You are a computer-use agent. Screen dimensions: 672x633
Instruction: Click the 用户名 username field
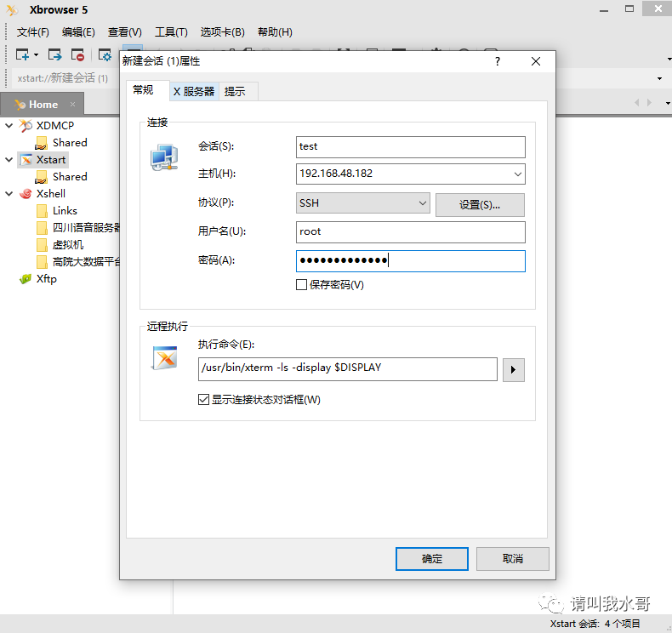pos(411,232)
